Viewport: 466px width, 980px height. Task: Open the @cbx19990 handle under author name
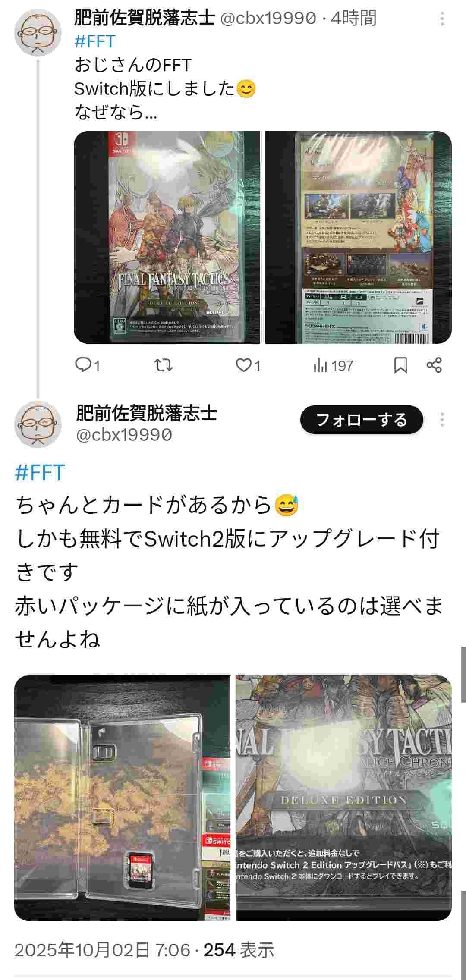tap(124, 435)
